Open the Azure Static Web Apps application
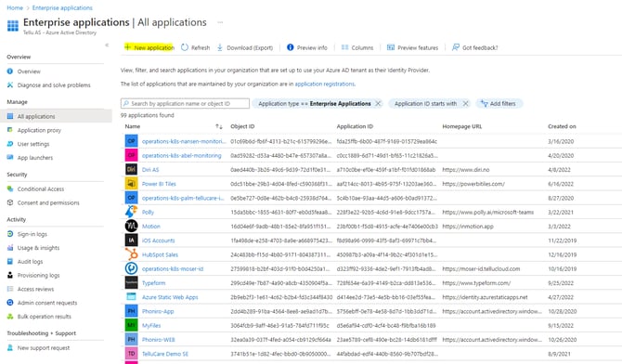This screenshot has width=622, height=364. click(170, 297)
